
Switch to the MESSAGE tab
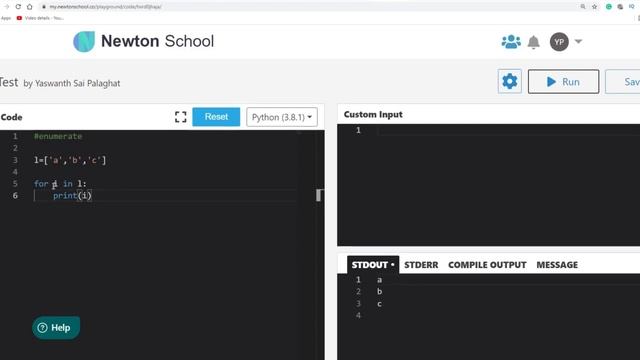(557, 265)
